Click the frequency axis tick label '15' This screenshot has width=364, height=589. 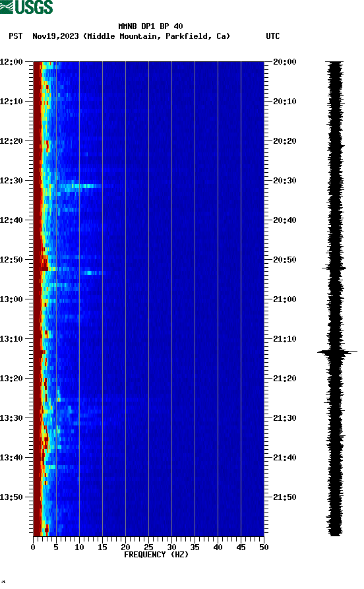[102, 547]
